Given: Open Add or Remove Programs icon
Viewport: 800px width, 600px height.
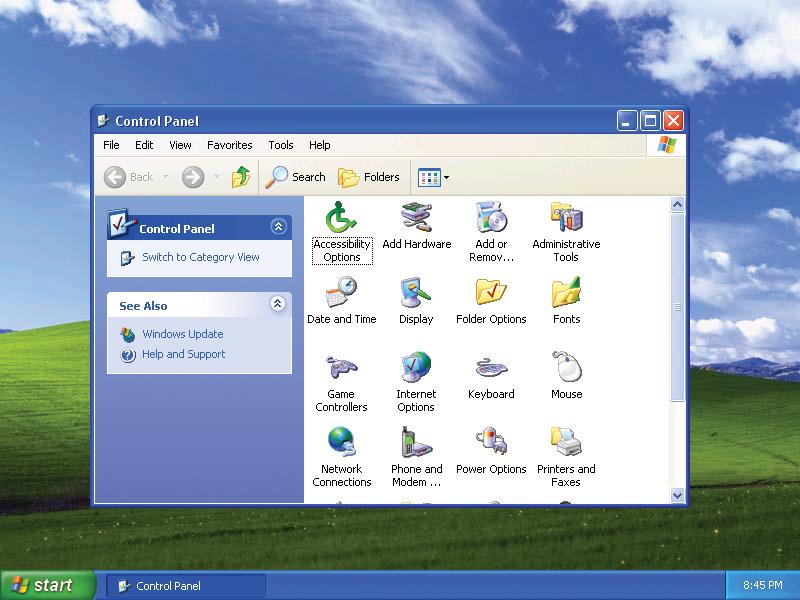Looking at the screenshot, I should pyautogui.click(x=491, y=218).
